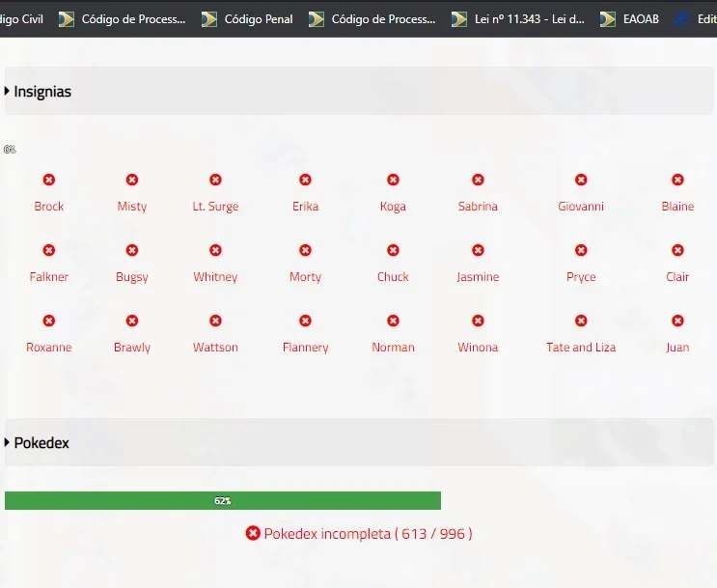Click the Winona gym leader name
Screen dimensions: 717x588
tap(478, 348)
